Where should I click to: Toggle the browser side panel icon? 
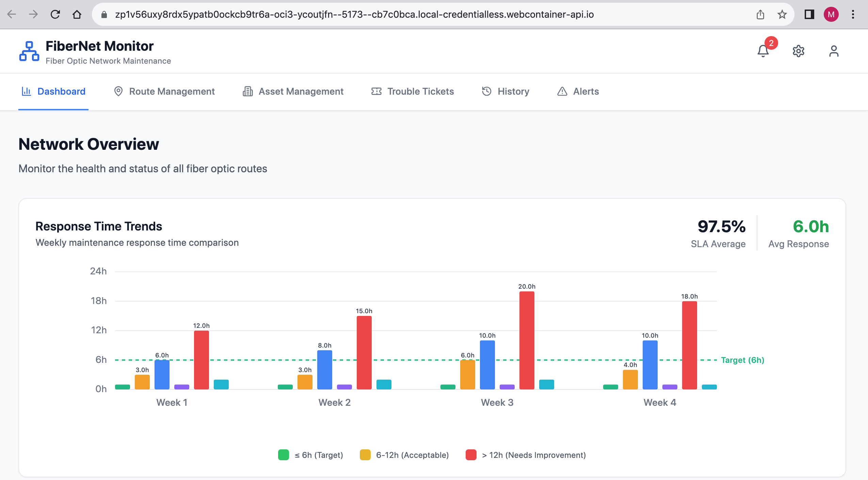click(809, 14)
